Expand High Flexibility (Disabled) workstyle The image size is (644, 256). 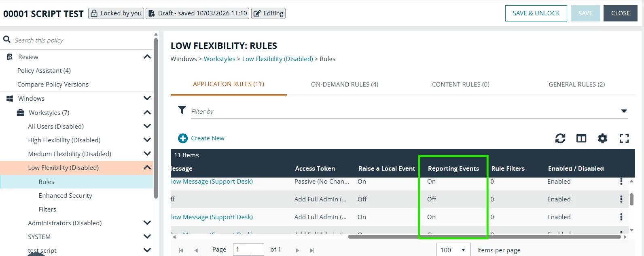(x=147, y=140)
